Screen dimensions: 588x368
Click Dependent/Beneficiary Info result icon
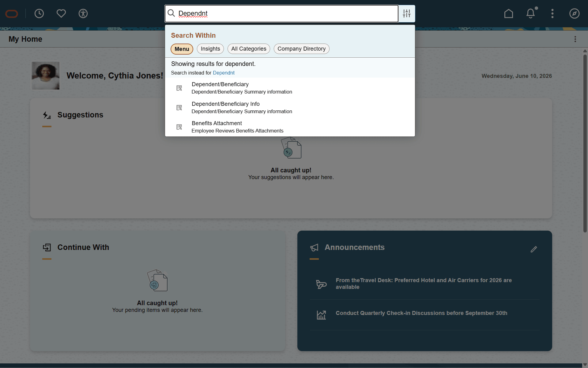point(179,108)
